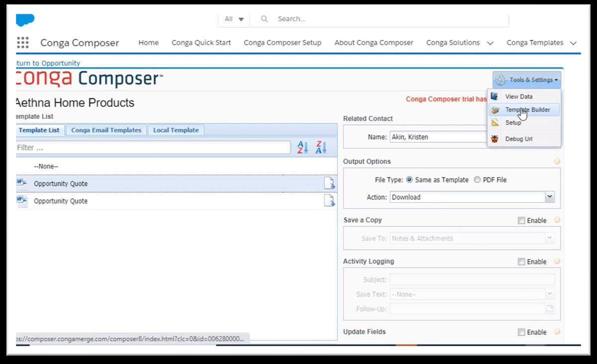
Task: Click the View Data icon
Action: coord(495,96)
